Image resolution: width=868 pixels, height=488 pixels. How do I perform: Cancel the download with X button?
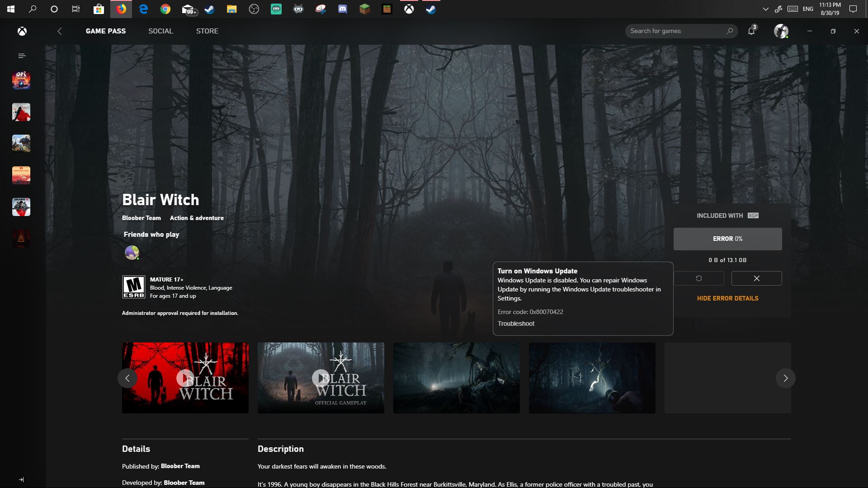click(x=756, y=278)
